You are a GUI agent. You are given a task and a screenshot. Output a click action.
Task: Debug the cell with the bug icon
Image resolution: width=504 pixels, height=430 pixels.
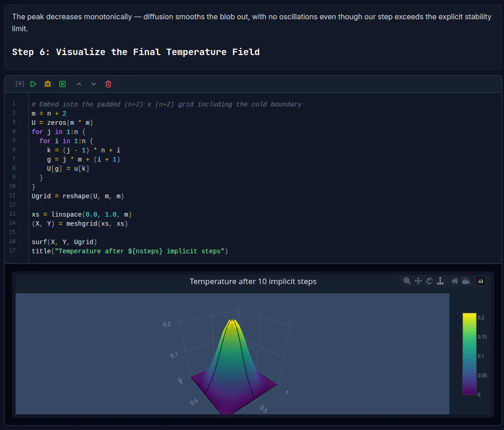[x=48, y=84]
